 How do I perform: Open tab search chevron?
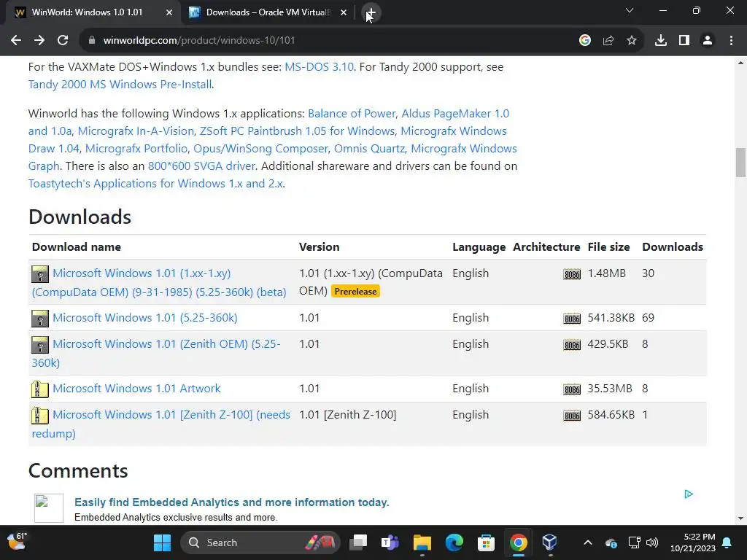630,10
